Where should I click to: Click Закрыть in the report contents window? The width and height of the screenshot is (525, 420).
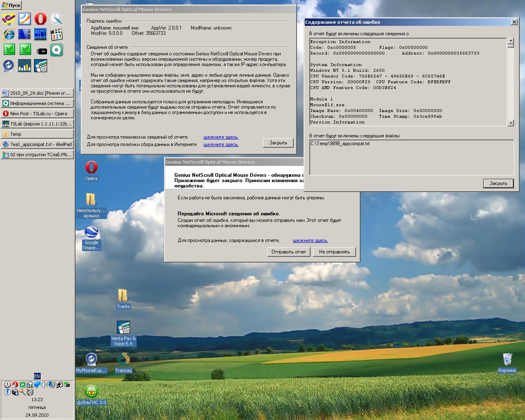pyautogui.click(x=498, y=183)
